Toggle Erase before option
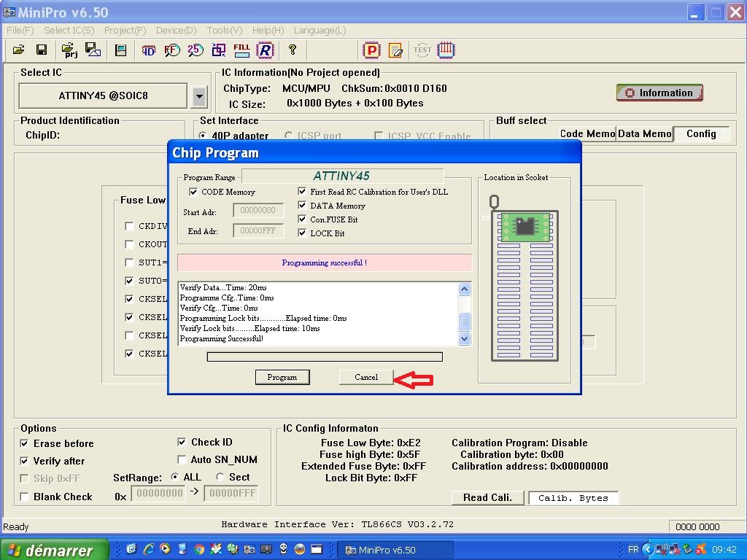 pyautogui.click(x=24, y=443)
